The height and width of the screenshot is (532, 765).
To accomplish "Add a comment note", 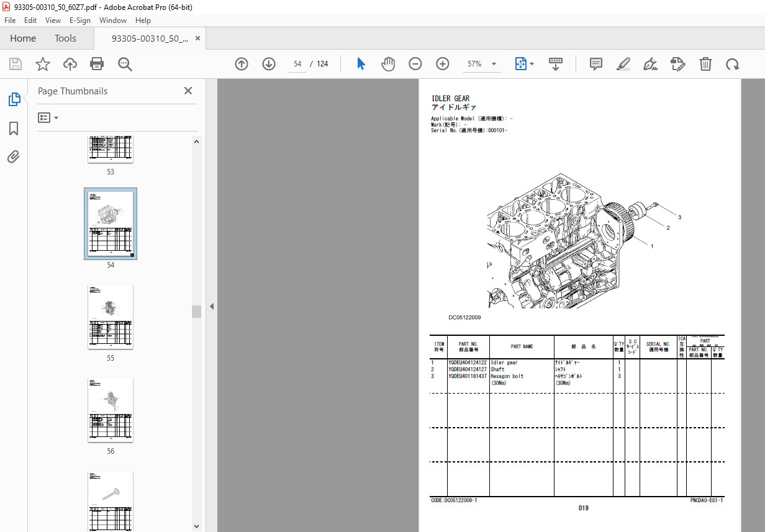I will tap(596, 64).
